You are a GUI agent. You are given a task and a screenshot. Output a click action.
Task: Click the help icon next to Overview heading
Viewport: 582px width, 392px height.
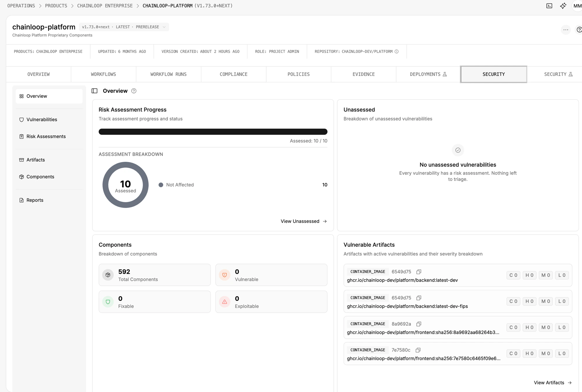tap(134, 91)
